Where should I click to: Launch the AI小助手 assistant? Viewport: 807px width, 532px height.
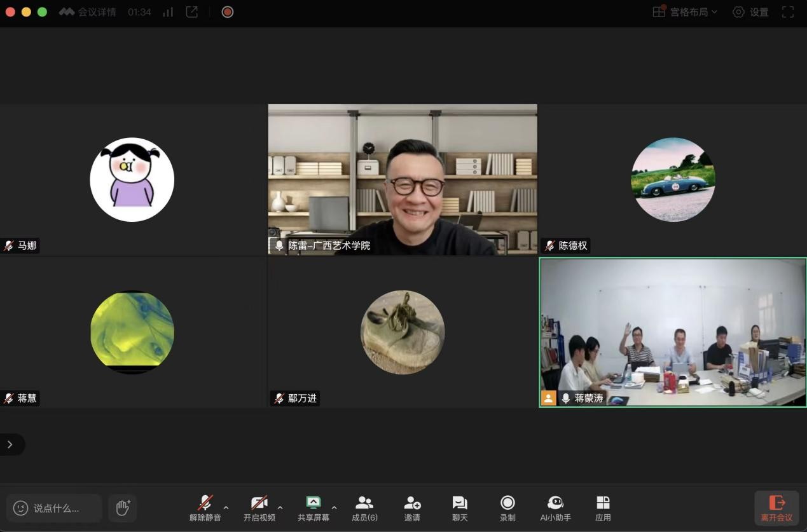(x=555, y=508)
